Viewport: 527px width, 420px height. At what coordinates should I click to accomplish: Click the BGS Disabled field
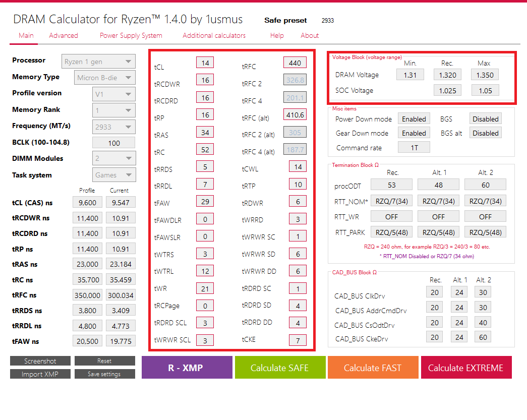pos(485,118)
